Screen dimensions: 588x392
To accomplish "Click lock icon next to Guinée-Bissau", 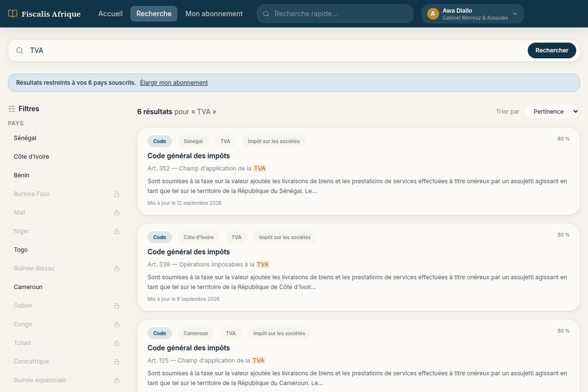I will coord(117,269).
